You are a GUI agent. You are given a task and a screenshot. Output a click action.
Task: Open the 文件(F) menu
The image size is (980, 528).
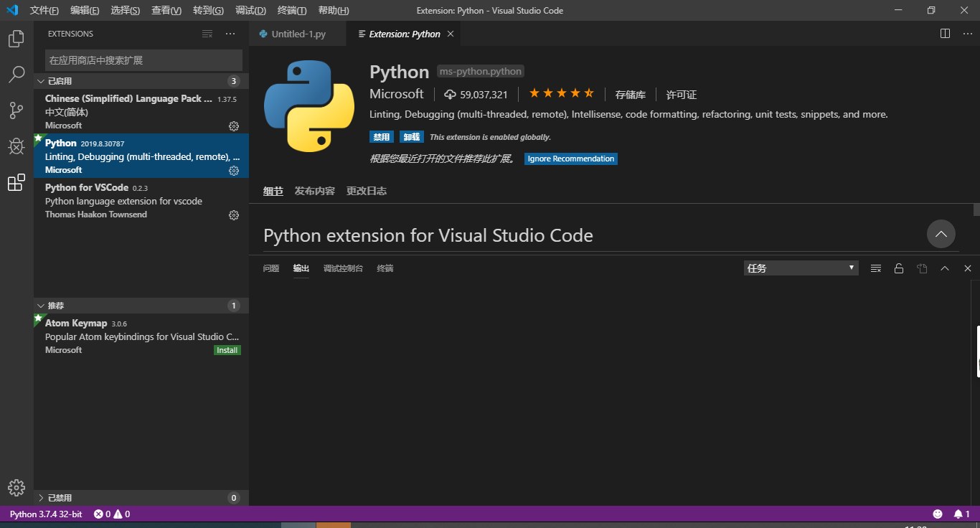(44, 10)
